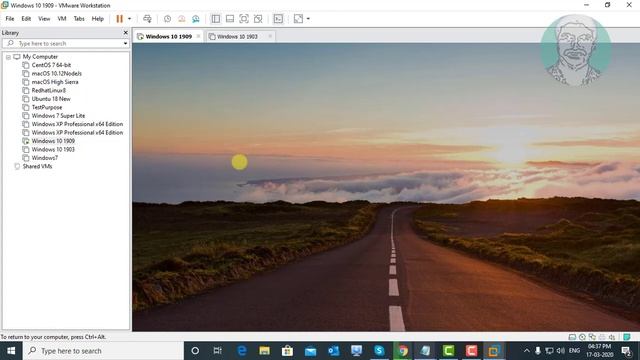640x360 pixels.
Task: Open the green Camtasia taskbar icon
Action: (x=448, y=351)
